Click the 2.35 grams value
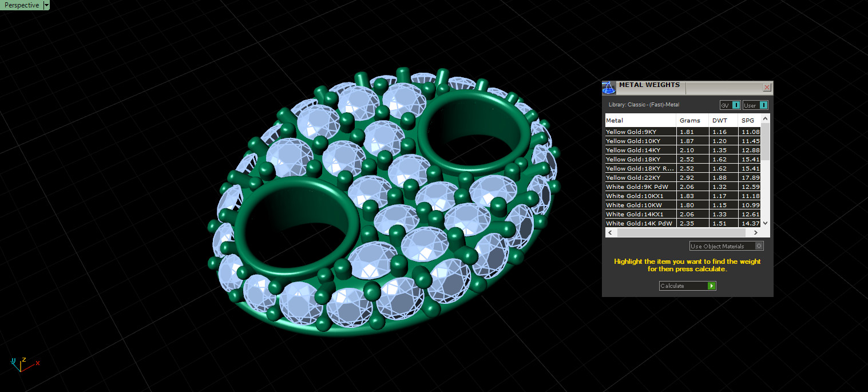Viewport: 868px width, 392px height. 686,223
